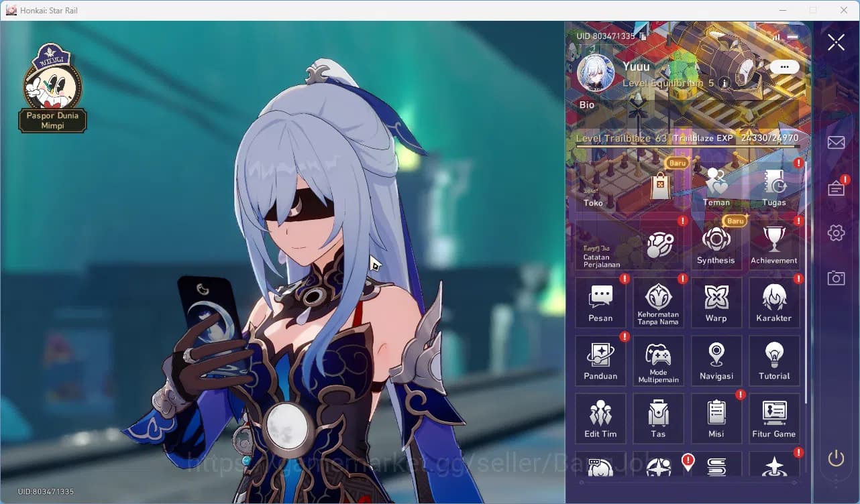
Task: Open the announcements icon below mail
Action: coord(836,188)
